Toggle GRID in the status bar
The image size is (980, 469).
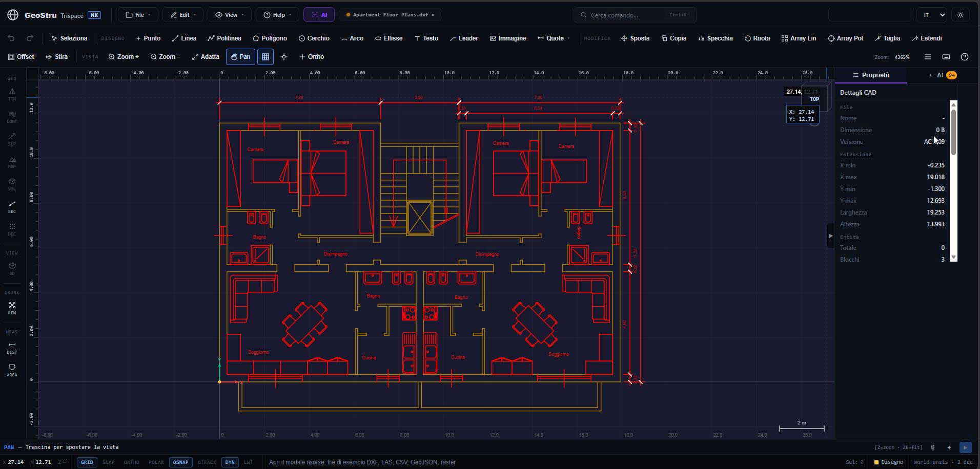(87, 462)
